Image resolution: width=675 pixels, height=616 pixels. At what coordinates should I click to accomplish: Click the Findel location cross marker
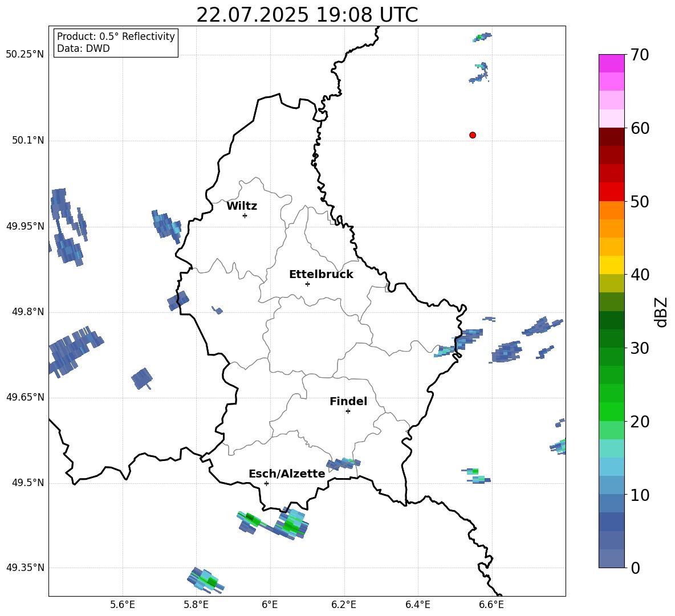pos(348,411)
